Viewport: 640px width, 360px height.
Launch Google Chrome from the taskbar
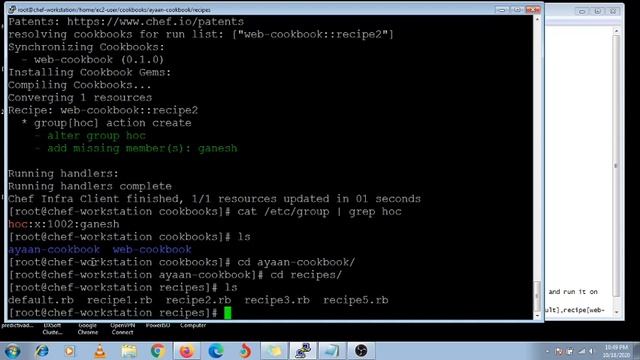(158, 351)
